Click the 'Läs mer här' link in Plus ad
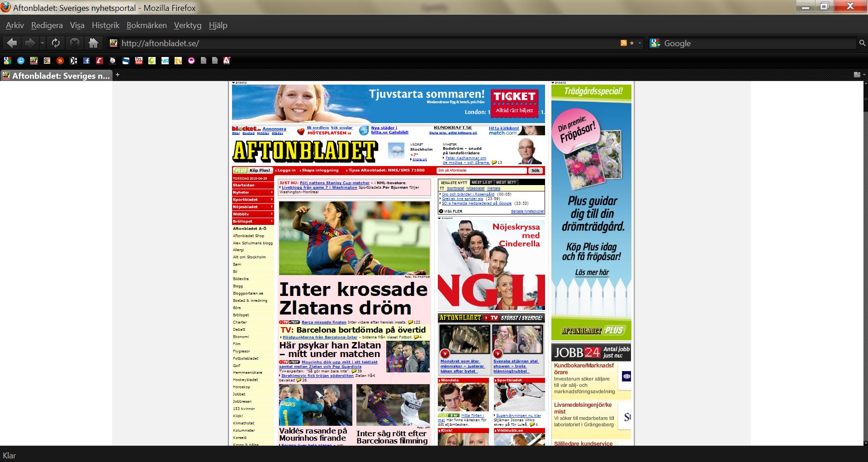The width and height of the screenshot is (868, 462). (x=592, y=272)
